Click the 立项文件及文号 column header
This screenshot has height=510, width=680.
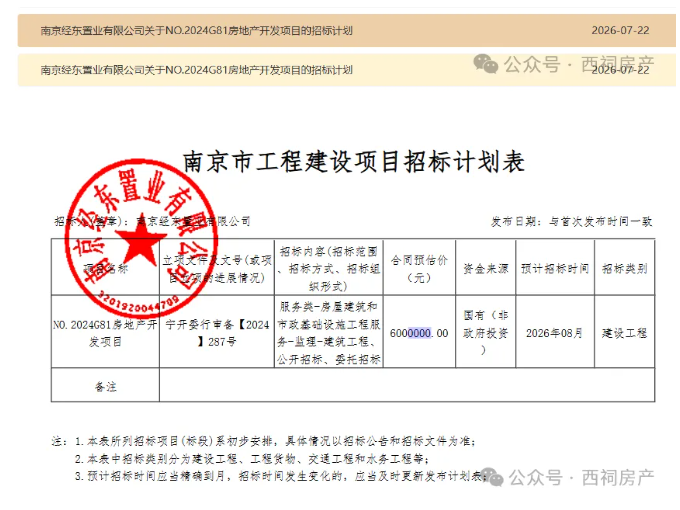(x=217, y=269)
